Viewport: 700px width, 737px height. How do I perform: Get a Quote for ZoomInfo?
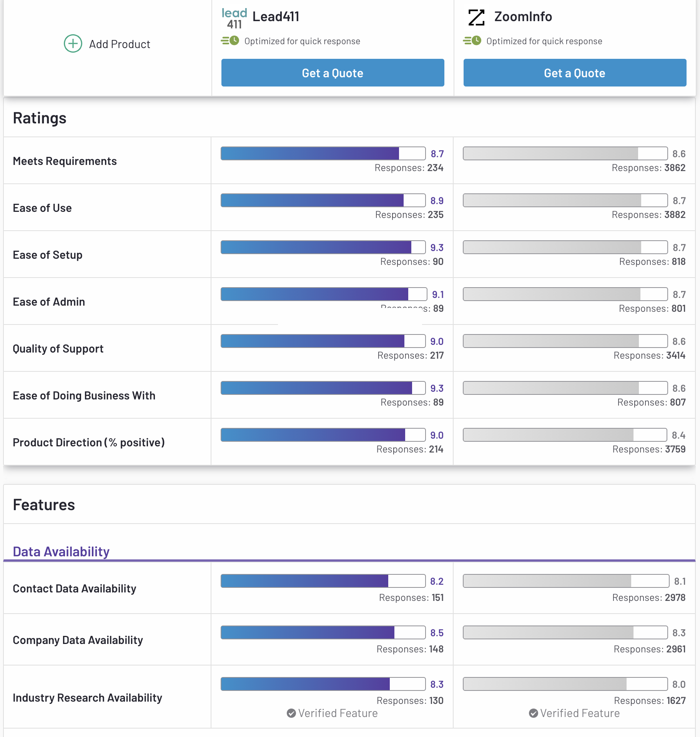click(x=575, y=73)
